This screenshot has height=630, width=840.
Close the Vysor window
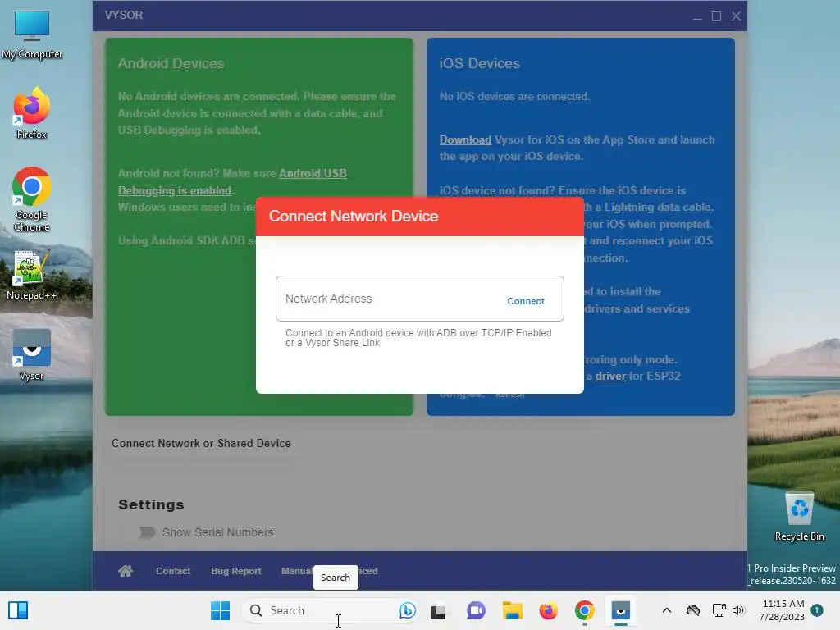point(736,16)
